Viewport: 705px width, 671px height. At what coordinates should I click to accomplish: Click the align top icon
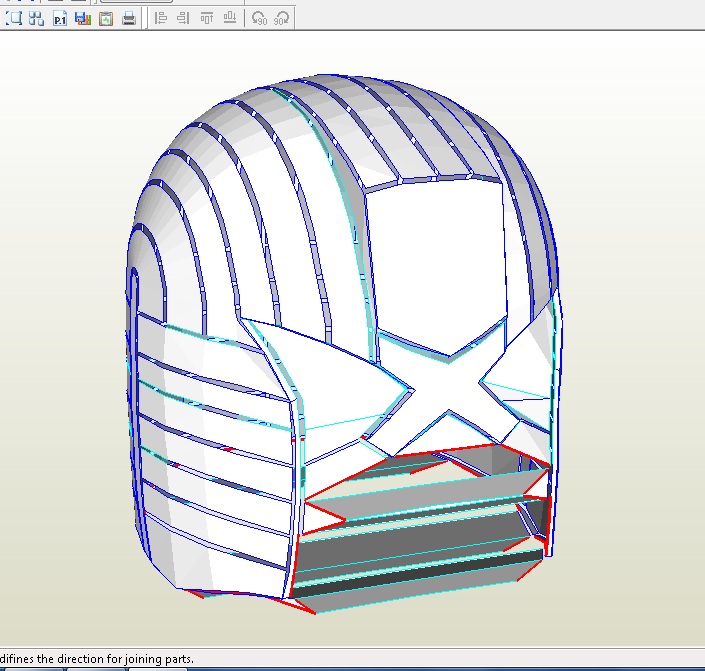click(206, 18)
